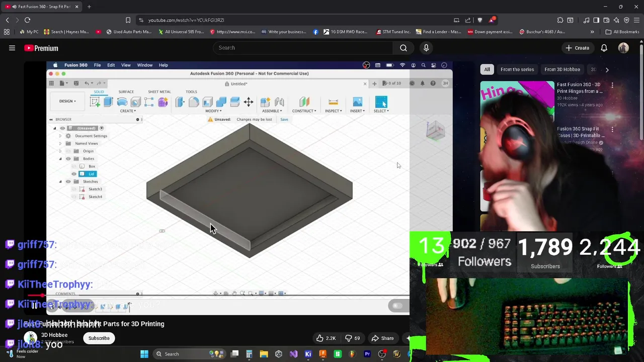Open Windows Start button on taskbar
Viewport: 644px width, 362px height.
tap(144, 354)
